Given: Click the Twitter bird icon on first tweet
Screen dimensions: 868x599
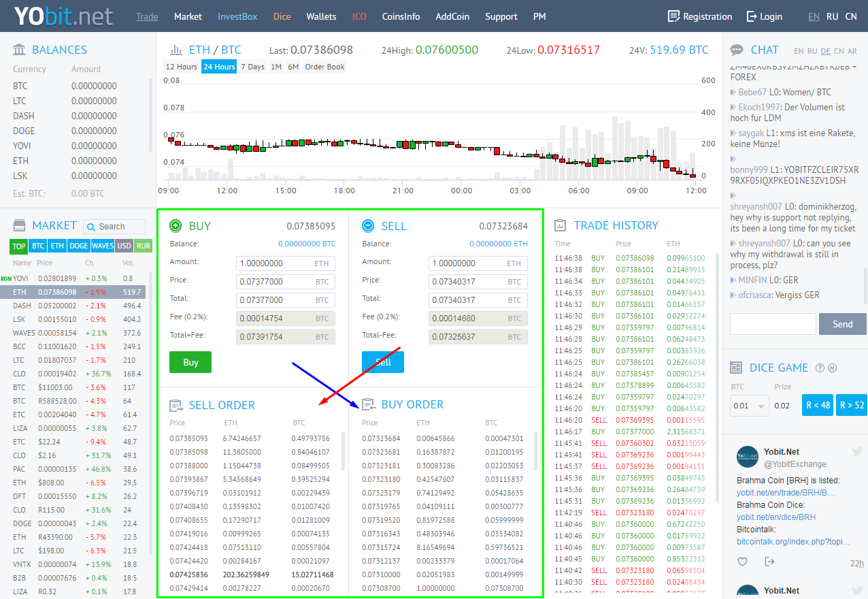Looking at the screenshot, I should pyautogui.click(x=857, y=451).
